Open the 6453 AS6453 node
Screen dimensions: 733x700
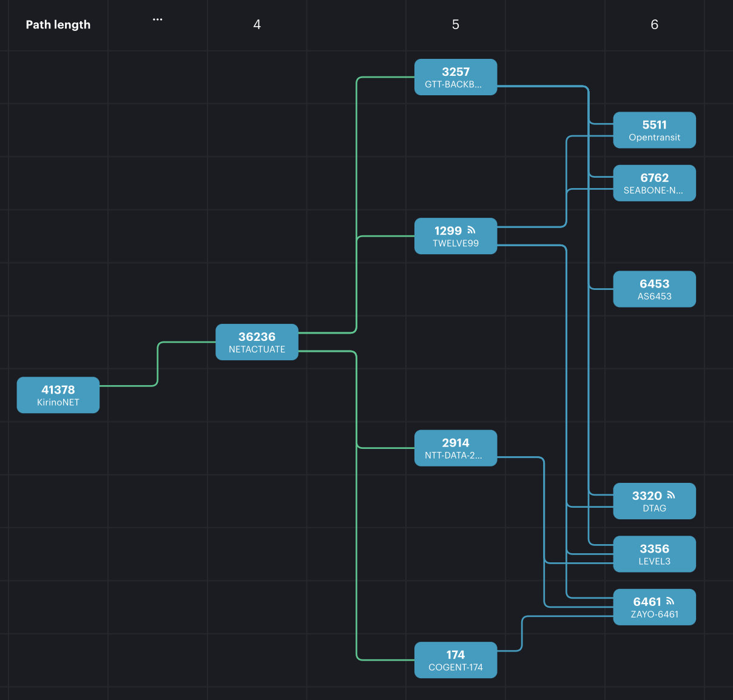click(x=654, y=289)
